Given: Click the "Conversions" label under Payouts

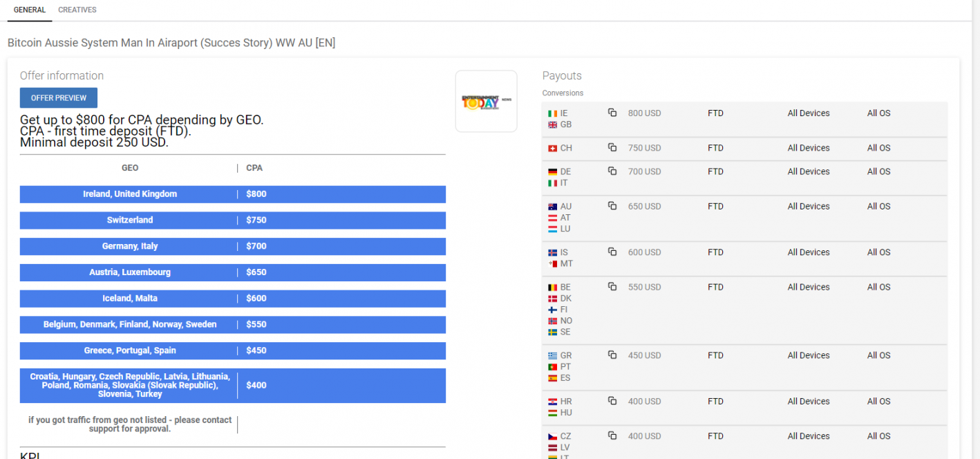Looking at the screenshot, I should pos(563,93).
